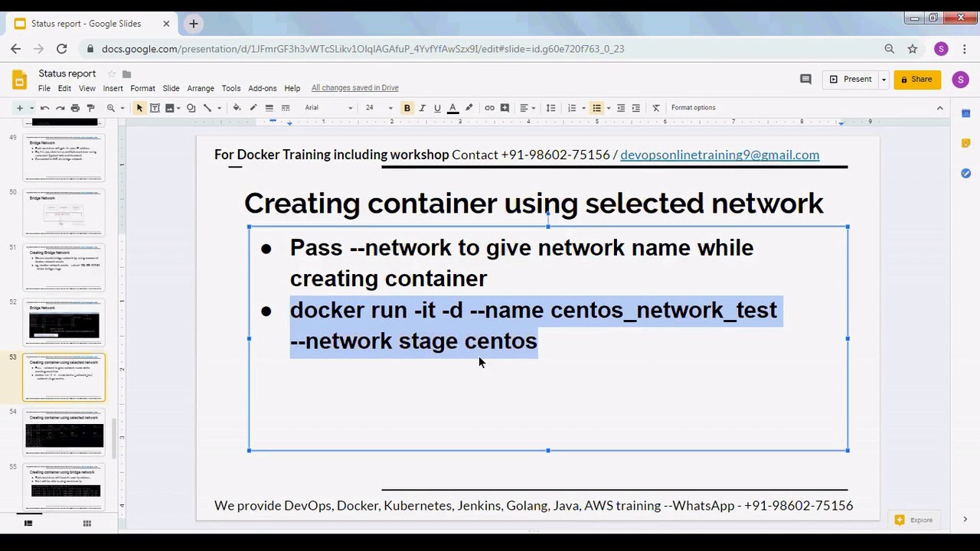Choose the Fill color bucket icon
Image resolution: width=980 pixels, height=551 pixels.
pyautogui.click(x=237, y=108)
